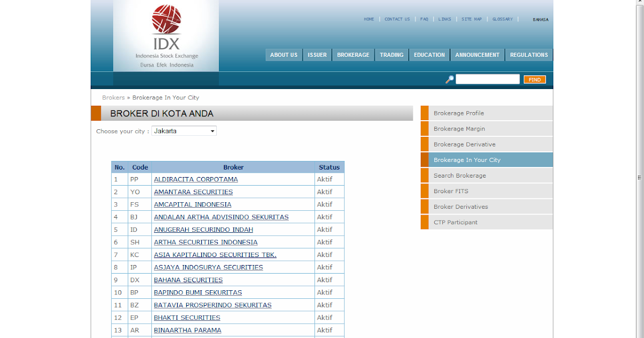Open Brokerage Margin sidebar item
This screenshot has height=338, width=644.
coord(487,129)
